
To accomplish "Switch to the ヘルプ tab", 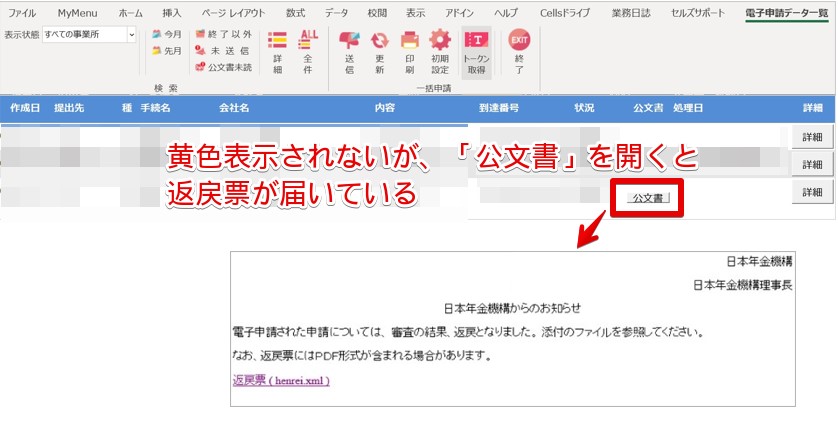I will coord(506,13).
